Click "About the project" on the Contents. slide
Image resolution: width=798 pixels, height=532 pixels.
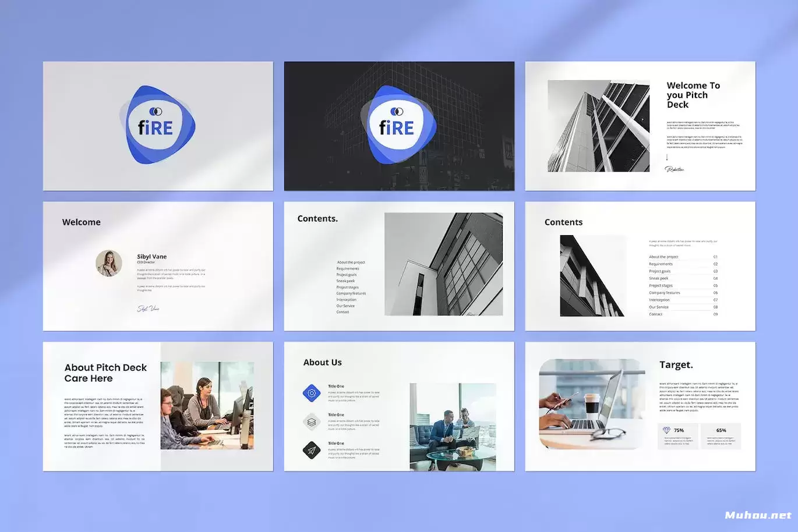351,263
